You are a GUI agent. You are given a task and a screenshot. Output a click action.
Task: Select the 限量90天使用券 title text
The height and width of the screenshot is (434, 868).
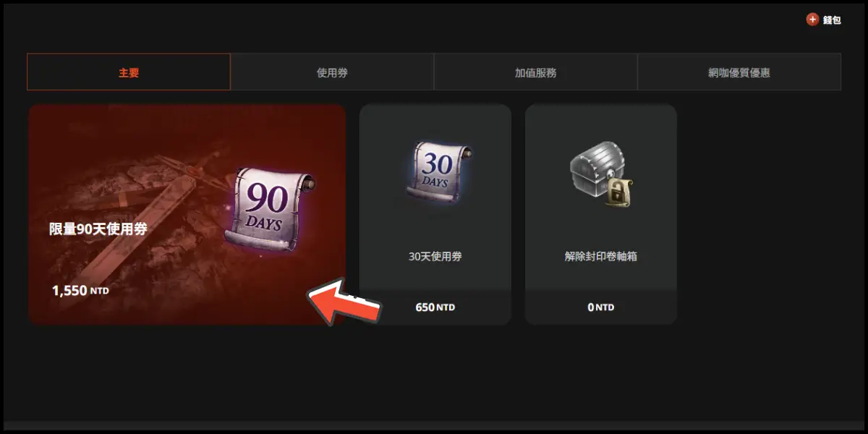[x=98, y=229]
